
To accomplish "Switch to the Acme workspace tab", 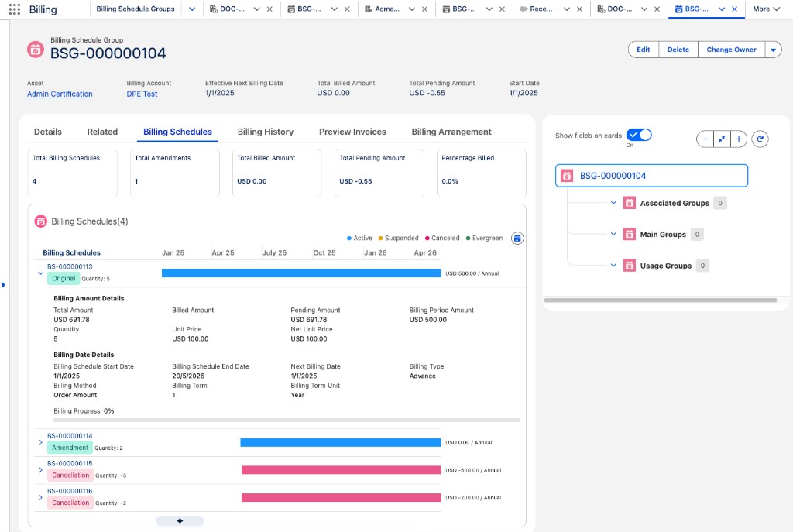I will pos(383,9).
